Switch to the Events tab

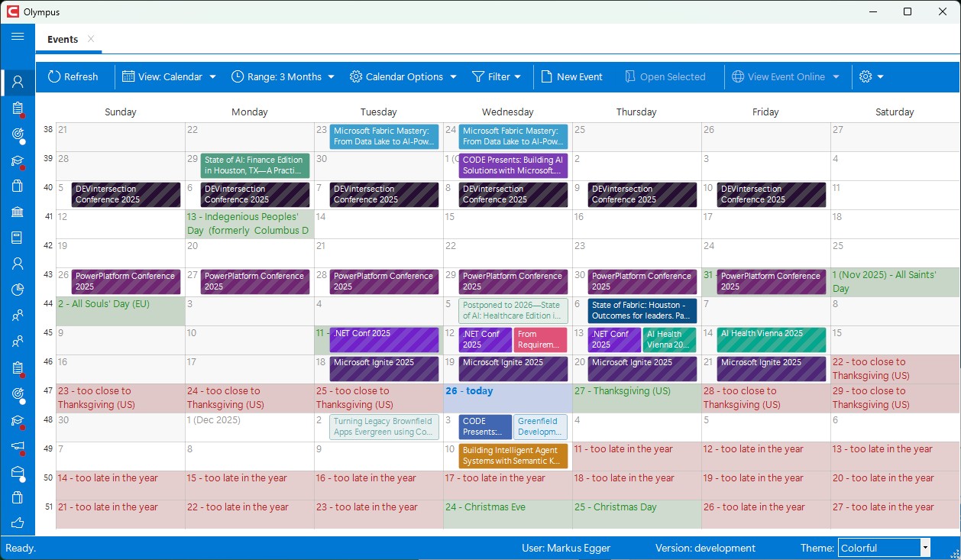click(63, 39)
